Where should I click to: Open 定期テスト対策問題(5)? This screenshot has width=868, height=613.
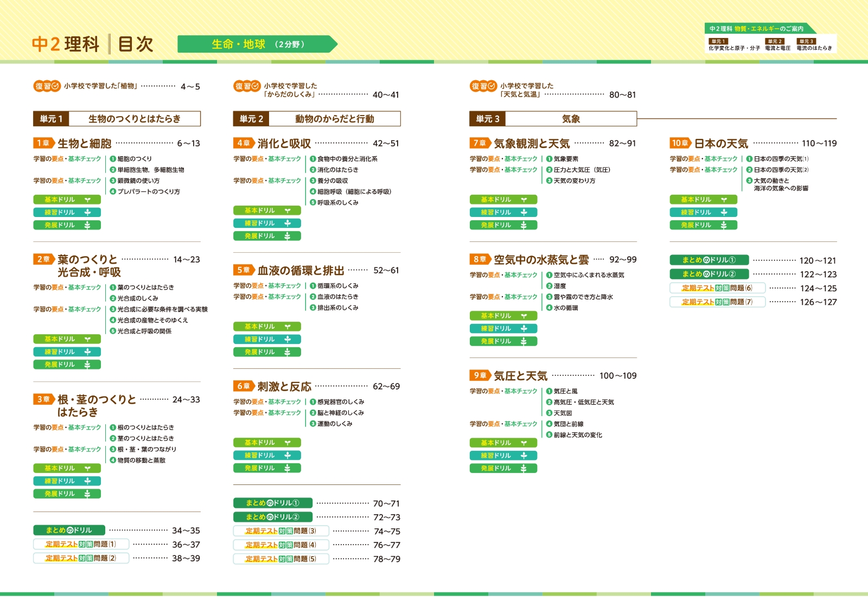coord(281,559)
